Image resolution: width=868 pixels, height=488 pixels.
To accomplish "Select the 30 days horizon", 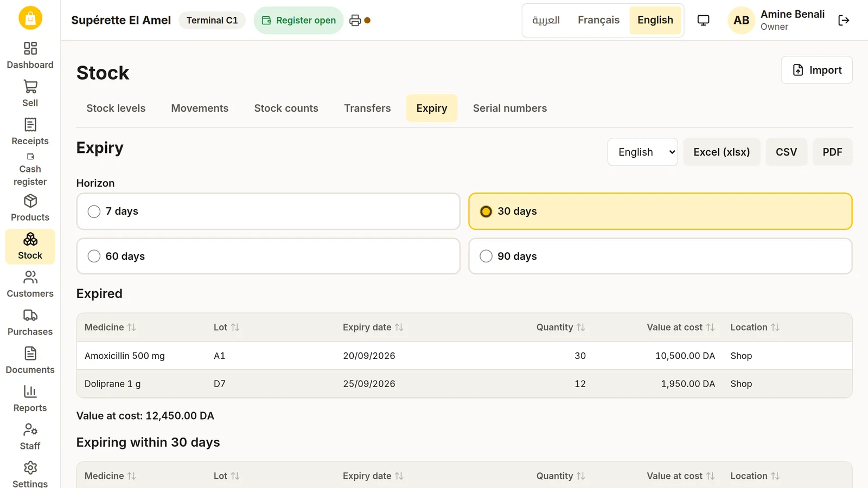I will pos(660,211).
